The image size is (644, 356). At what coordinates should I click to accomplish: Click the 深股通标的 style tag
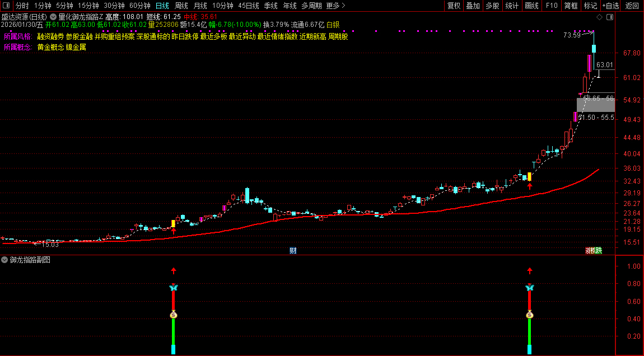(153, 36)
